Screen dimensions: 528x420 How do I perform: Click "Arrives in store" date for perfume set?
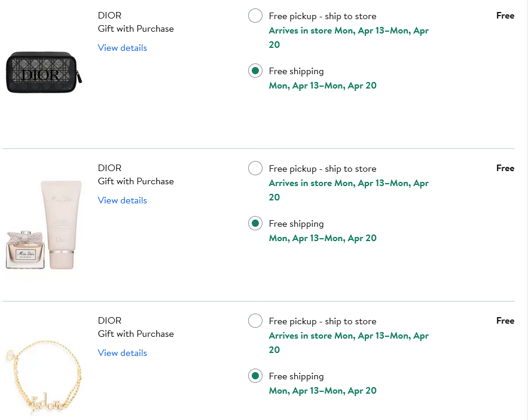[348, 184]
